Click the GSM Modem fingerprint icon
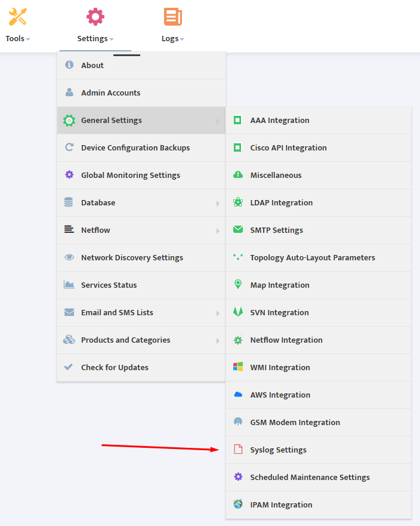This screenshot has width=420, height=526. click(238, 422)
